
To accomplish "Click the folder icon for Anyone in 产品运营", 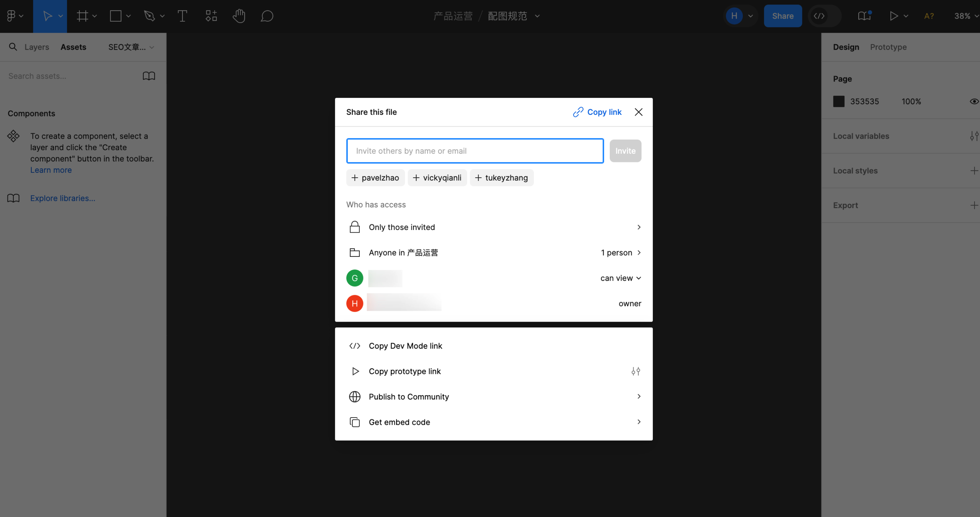I will click(355, 253).
